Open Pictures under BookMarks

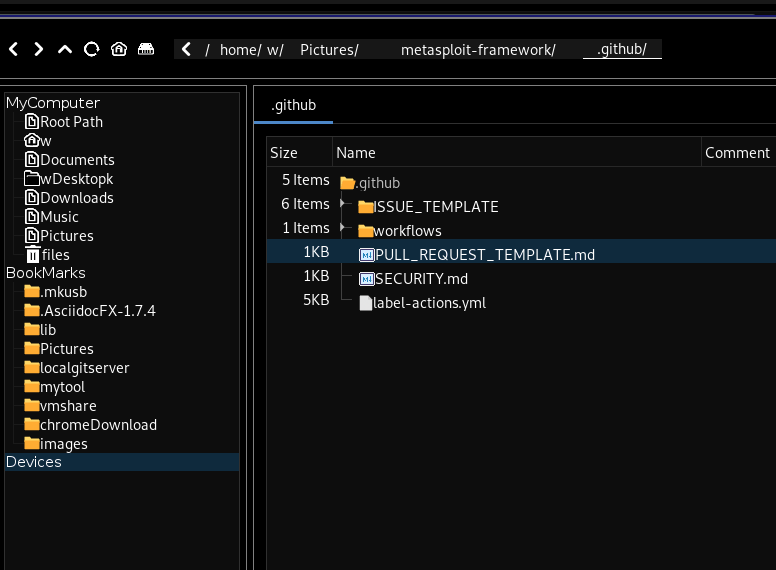67,349
